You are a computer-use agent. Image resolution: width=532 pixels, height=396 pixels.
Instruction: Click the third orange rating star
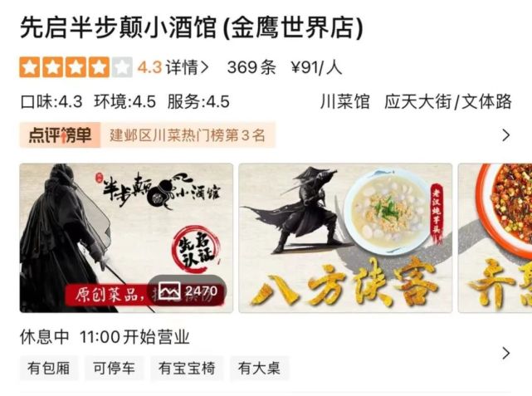[x=76, y=67]
